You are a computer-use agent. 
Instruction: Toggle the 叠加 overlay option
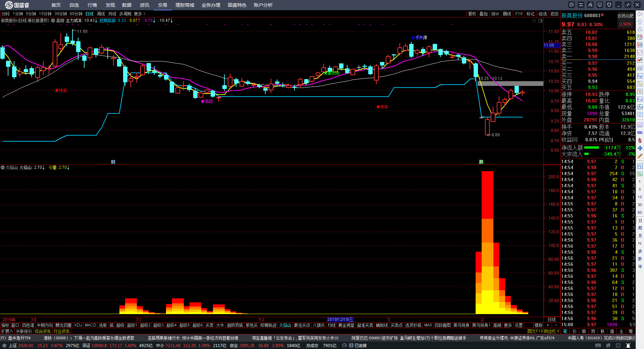pyautogui.click(x=483, y=14)
